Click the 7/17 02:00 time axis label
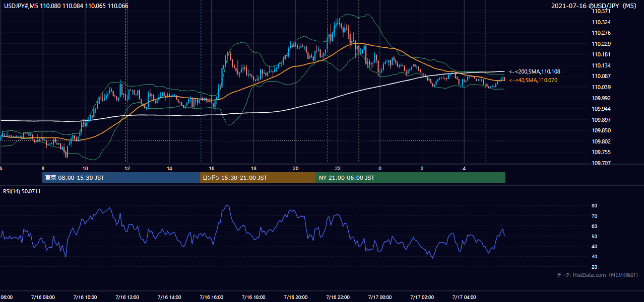 pyautogui.click(x=422, y=297)
